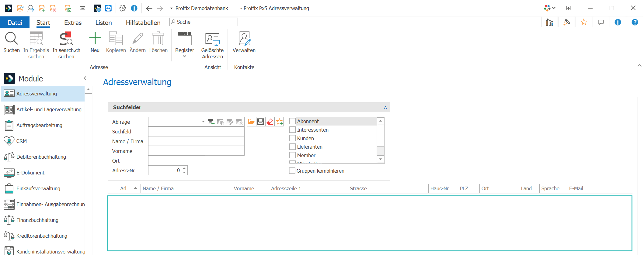Click the Löschen trash icon
This screenshot has height=255, width=644.
[x=158, y=39]
